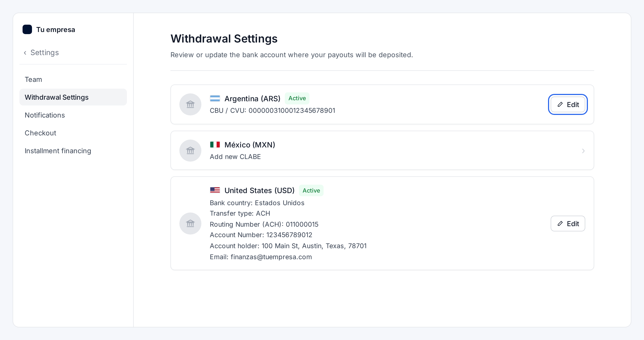The width and height of the screenshot is (644, 340).
Task: Click Routing Number (ACH): 011000015
Action: click(x=264, y=224)
